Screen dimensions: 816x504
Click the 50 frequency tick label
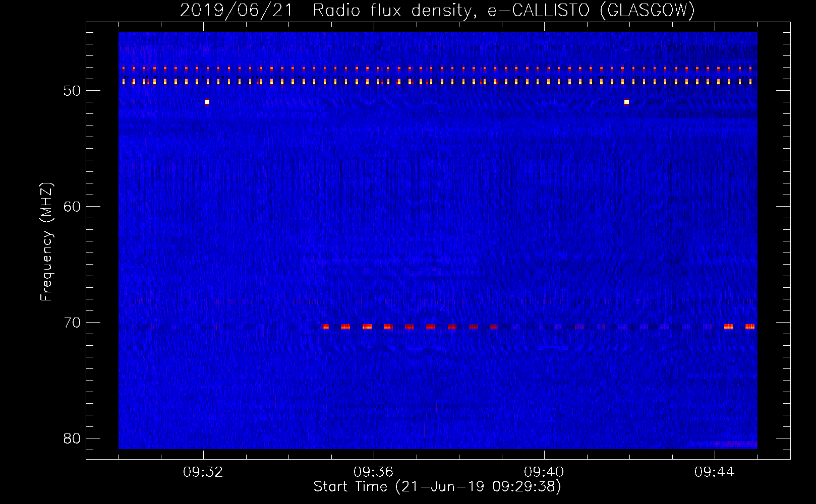(x=72, y=91)
